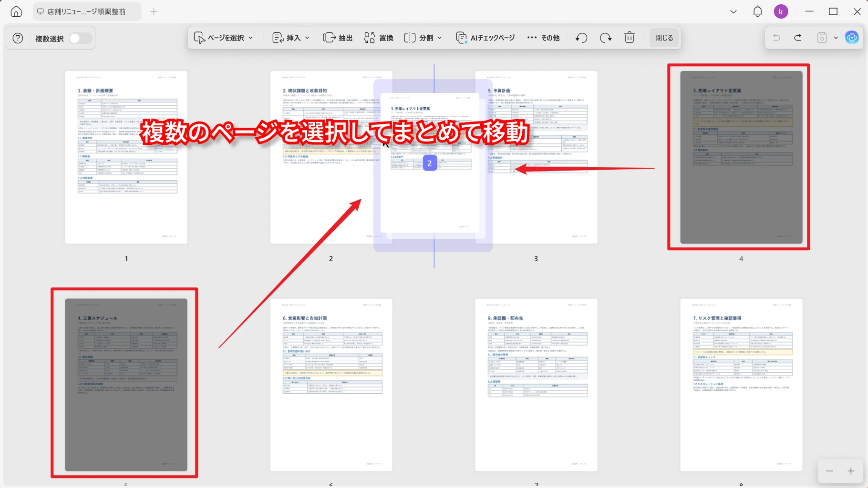Open notifications bell

pyautogui.click(x=757, y=11)
